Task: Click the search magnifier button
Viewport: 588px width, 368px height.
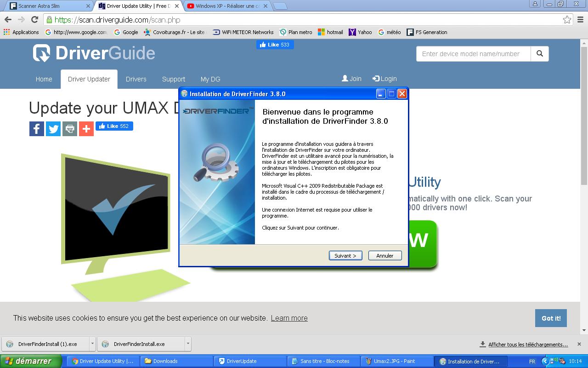Action: pyautogui.click(x=540, y=54)
